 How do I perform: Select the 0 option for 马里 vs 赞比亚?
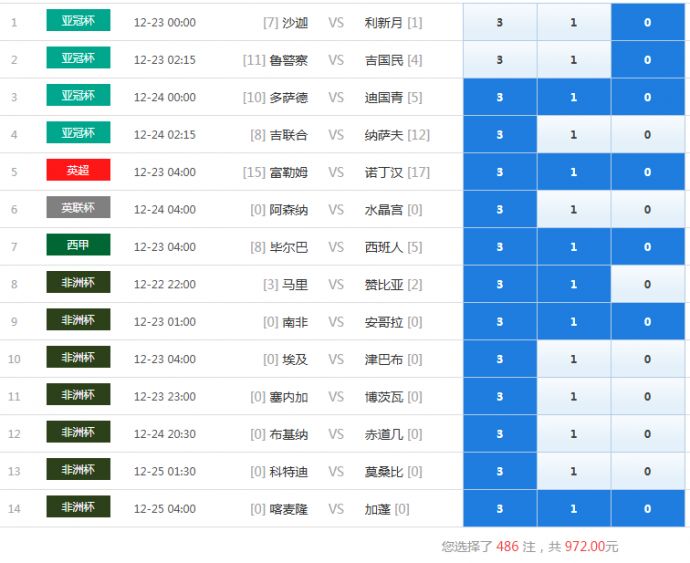click(x=647, y=284)
